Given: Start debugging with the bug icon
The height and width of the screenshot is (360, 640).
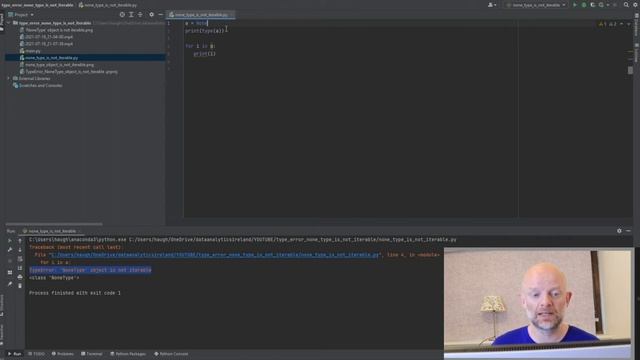Looking at the screenshot, I should pyautogui.click(x=584, y=5).
